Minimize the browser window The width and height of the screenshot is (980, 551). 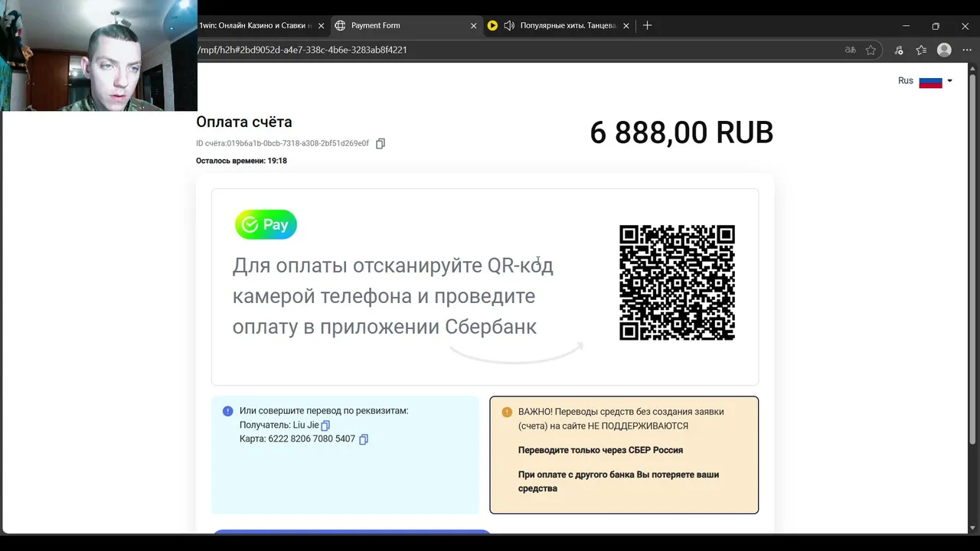[x=906, y=25]
